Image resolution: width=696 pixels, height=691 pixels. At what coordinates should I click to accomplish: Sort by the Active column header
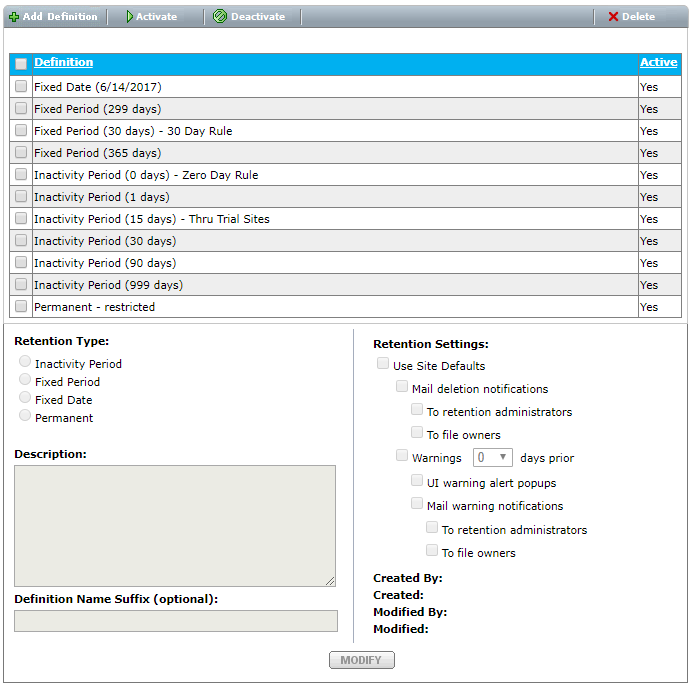[x=658, y=62]
